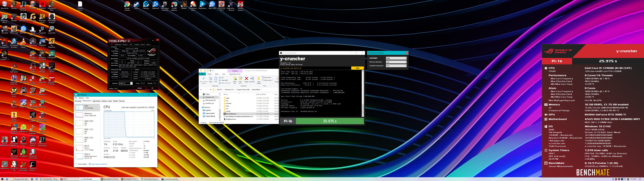Open the Start menu on taskbar
The height and width of the screenshot is (181, 644).
point(2,179)
